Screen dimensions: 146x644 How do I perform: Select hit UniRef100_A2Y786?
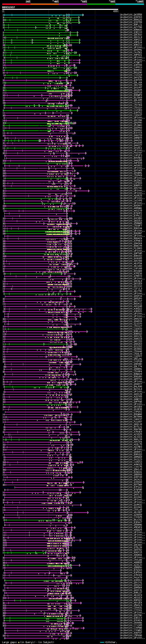coord(131,27)
